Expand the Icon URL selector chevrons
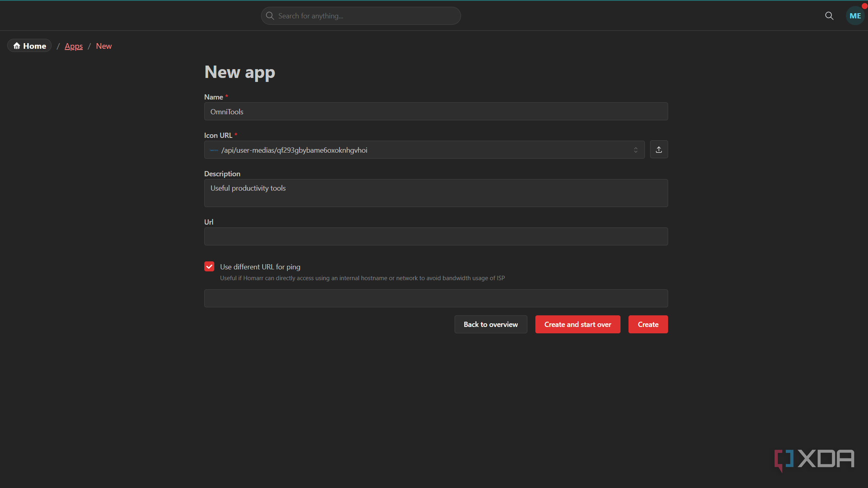Viewport: 868px width, 488px height. click(x=636, y=150)
